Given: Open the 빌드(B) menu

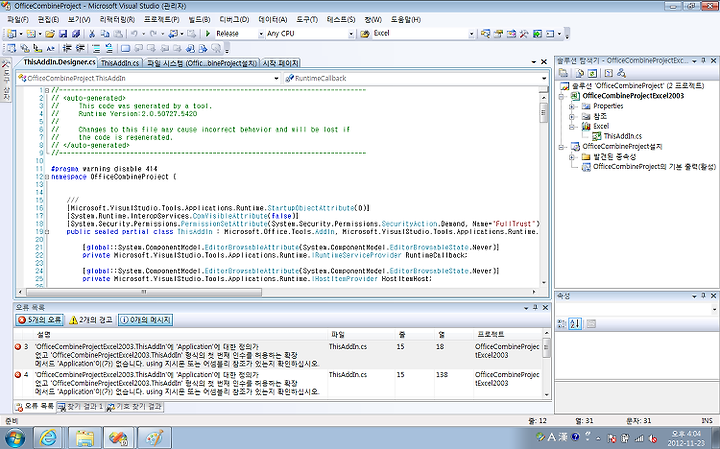Looking at the screenshot, I should [199, 20].
